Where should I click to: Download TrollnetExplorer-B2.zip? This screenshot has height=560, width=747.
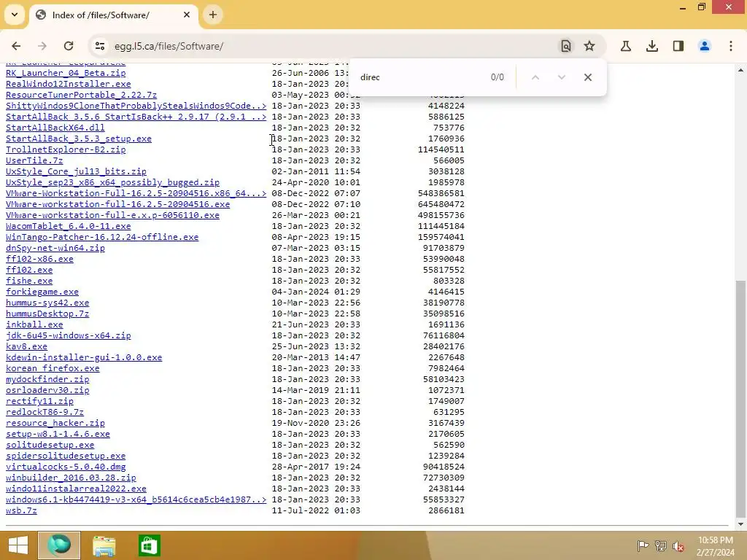pyautogui.click(x=66, y=149)
